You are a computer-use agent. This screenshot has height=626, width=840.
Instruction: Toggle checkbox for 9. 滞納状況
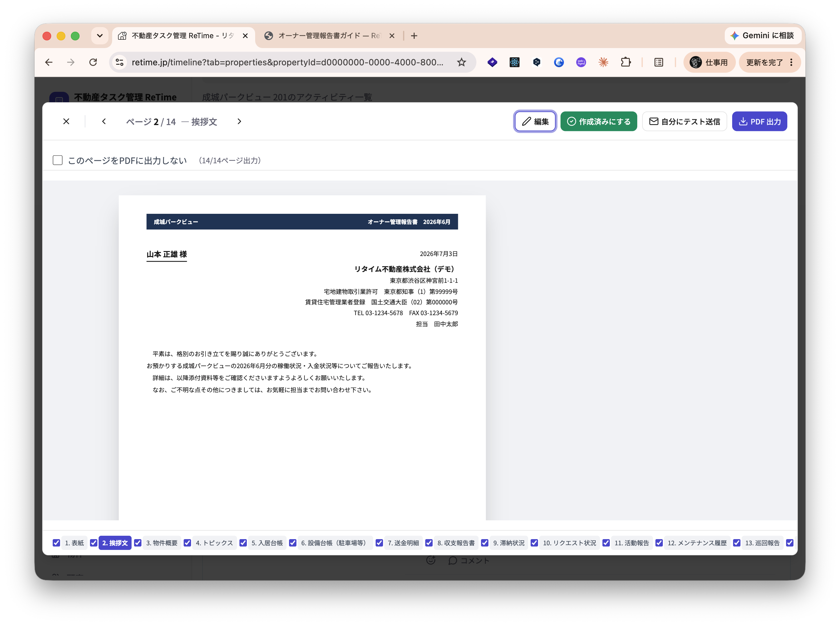484,543
